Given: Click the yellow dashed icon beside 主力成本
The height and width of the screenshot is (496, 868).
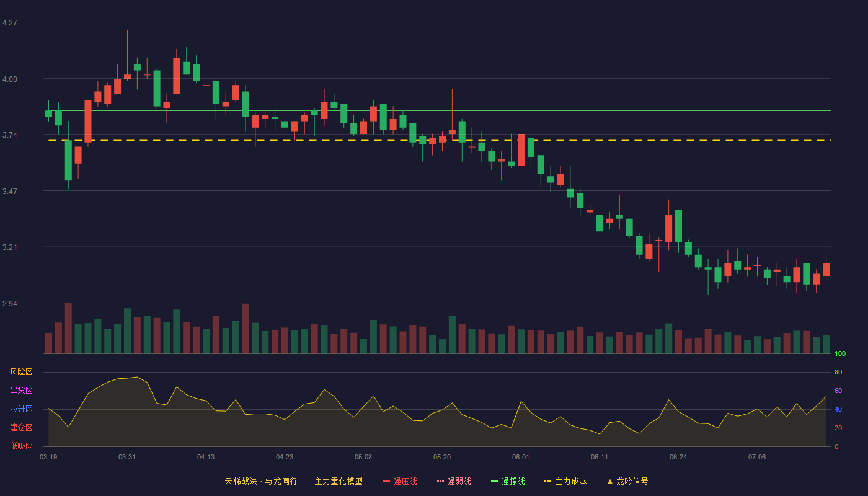Looking at the screenshot, I should point(547,481).
